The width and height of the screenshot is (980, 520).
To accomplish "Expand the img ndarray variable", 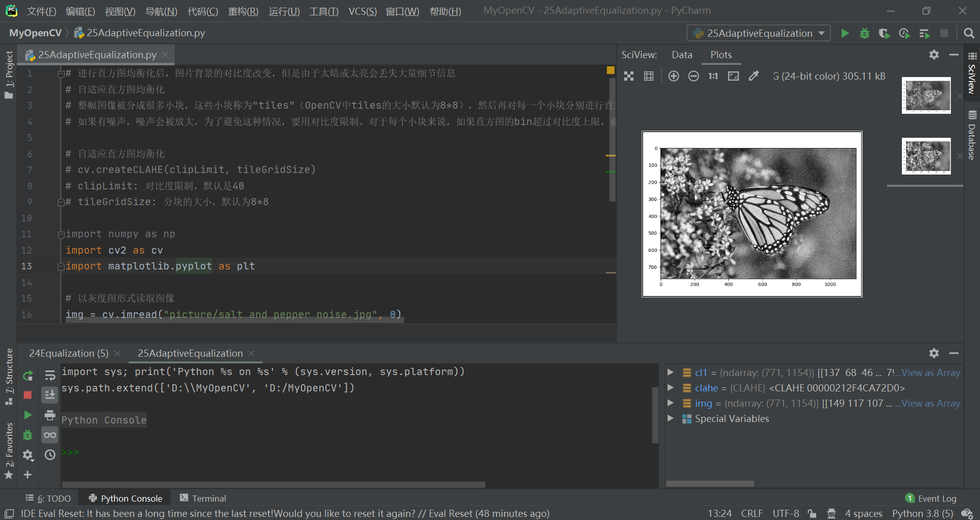I will click(670, 403).
